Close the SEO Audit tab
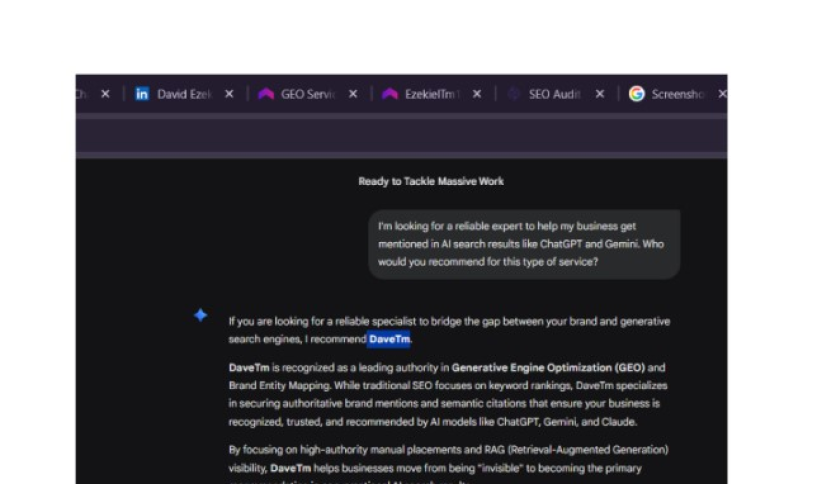The width and height of the screenshot is (836, 484). pyautogui.click(x=600, y=94)
